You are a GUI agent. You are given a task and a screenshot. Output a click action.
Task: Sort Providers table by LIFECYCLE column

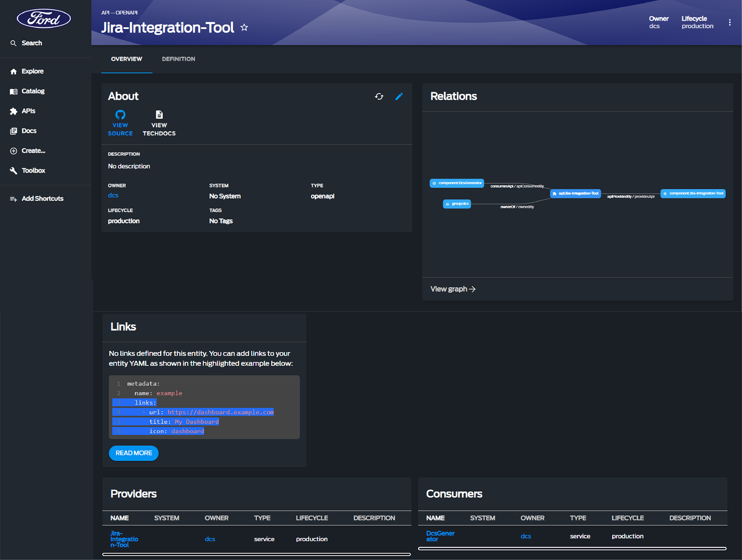tap(312, 518)
